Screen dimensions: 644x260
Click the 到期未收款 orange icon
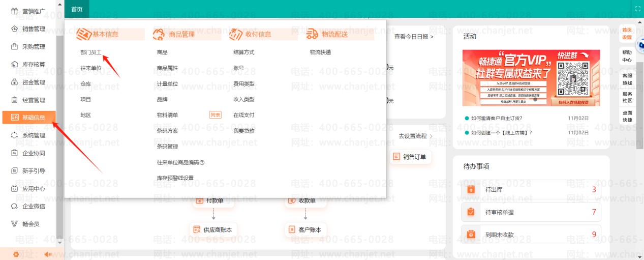click(471, 235)
